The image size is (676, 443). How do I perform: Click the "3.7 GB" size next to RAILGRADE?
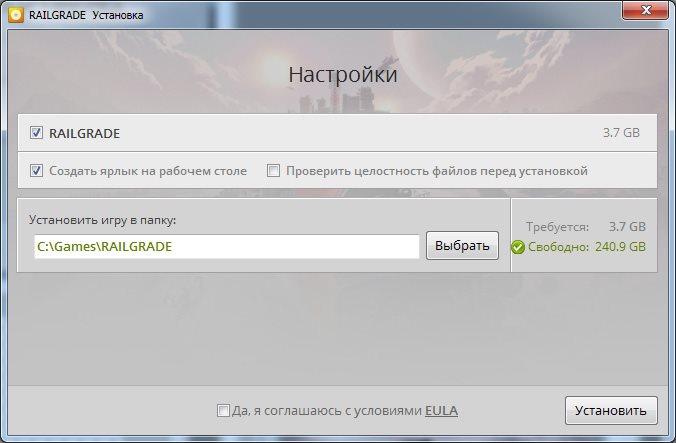[621, 133]
